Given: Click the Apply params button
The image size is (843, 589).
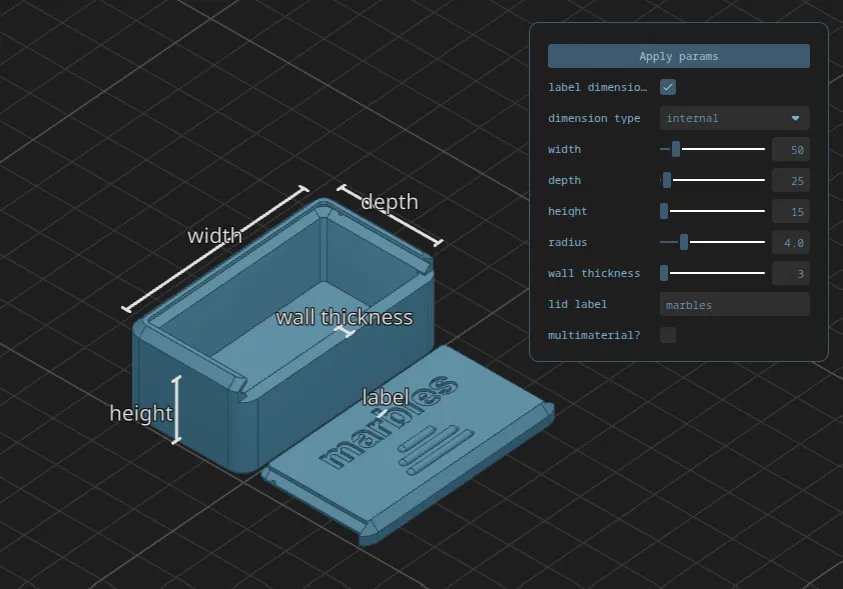Looking at the screenshot, I should coord(678,56).
